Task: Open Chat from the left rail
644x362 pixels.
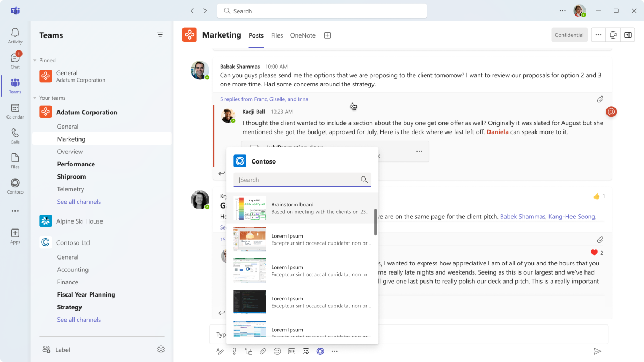Action: (x=15, y=60)
